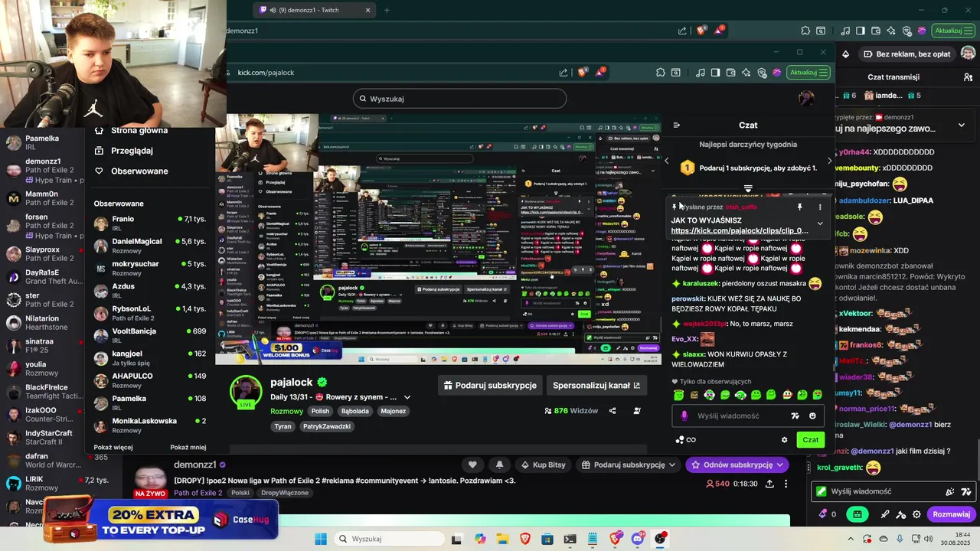The height and width of the screenshot is (551, 980).
Task: Open Kick chat settings gear icon
Action: (784, 440)
